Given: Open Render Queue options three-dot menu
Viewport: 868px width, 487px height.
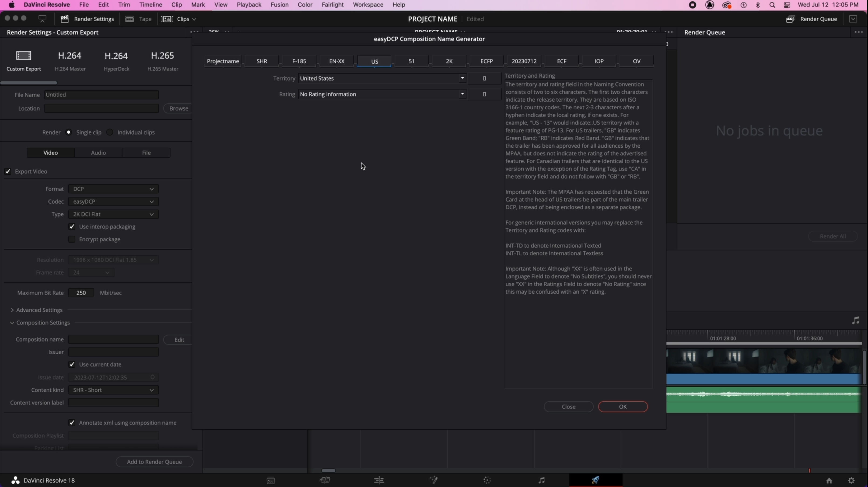Looking at the screenshot, I should pyautogui.click(x=858, y=32).
